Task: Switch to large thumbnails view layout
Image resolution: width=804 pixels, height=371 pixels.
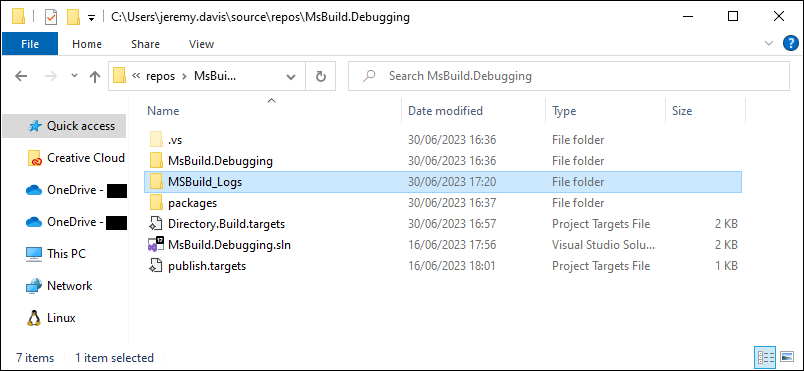Action: coord(786,357)
